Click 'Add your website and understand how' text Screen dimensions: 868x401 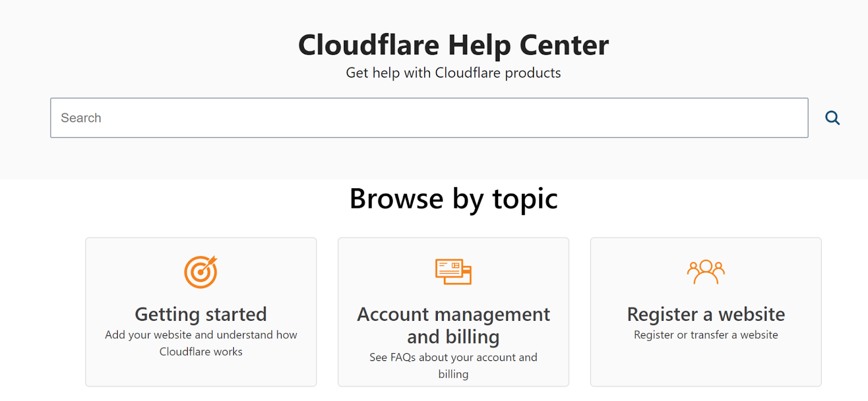coord(201,335)
